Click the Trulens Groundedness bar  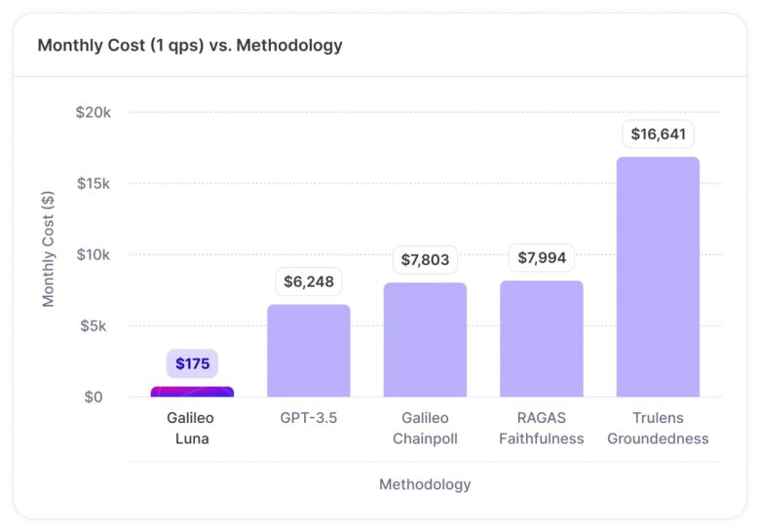coord(658,277)
